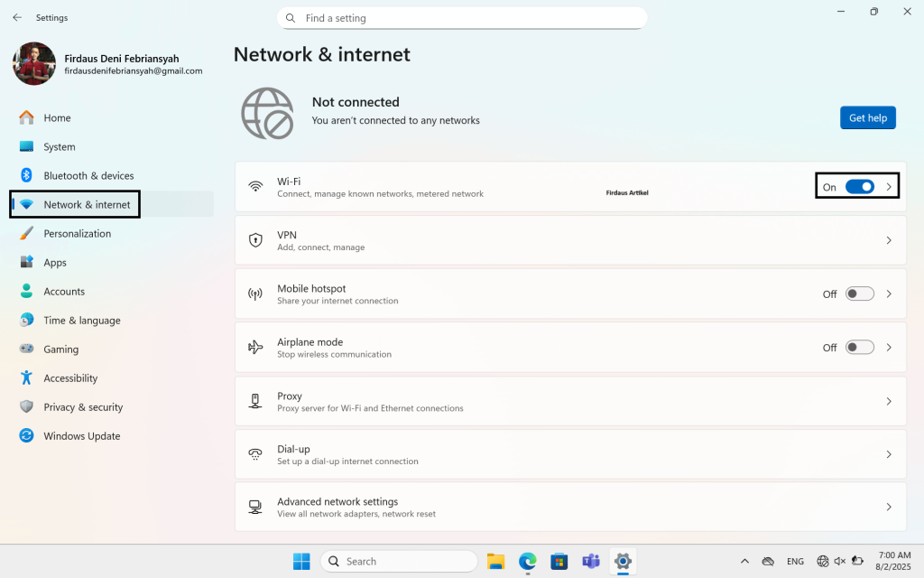Click the Find a setting search box
The height and width of the screenshot is (578, 924).
click(462, 18)
